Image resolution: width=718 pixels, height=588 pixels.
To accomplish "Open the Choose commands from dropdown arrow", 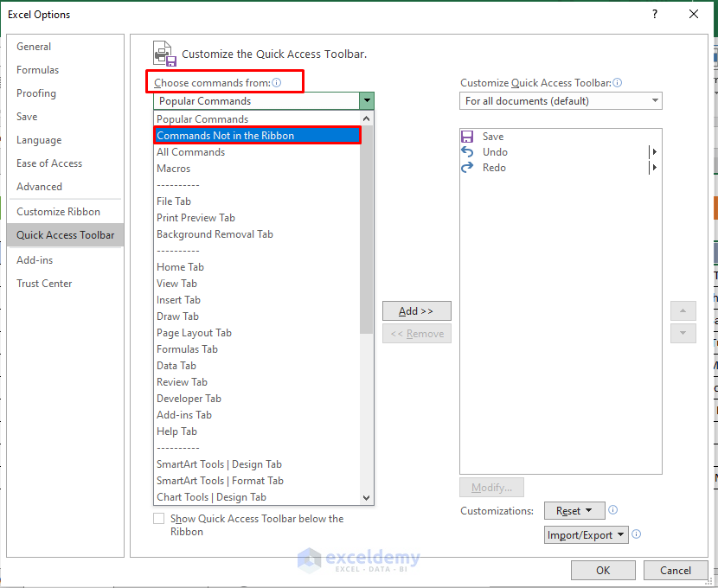I will point(367,100).
